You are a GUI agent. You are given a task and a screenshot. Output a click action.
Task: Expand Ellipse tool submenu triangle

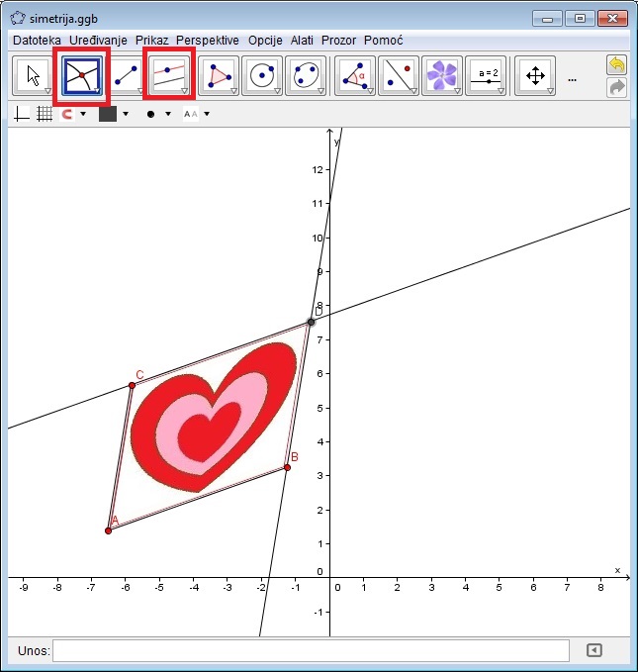[x=320, y=91]
